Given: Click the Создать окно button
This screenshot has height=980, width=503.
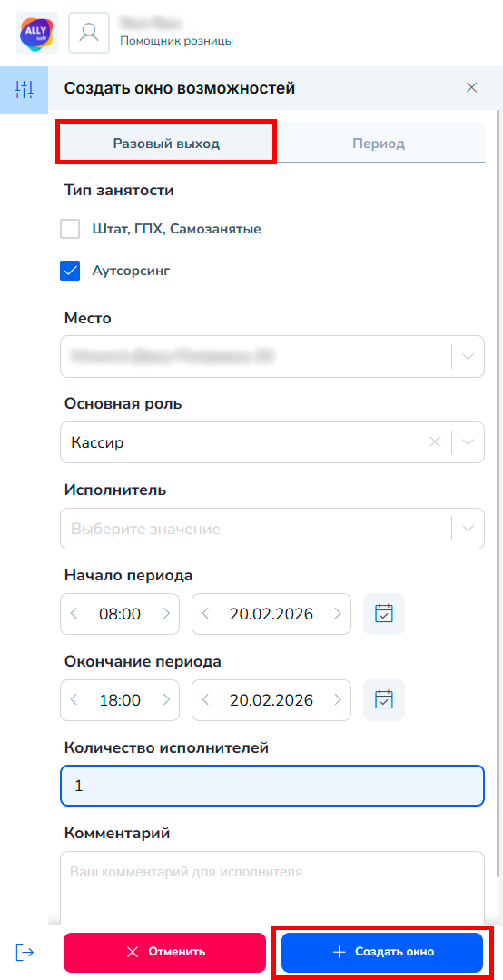Looking at the screenshot, I should (x=382, y=952).
